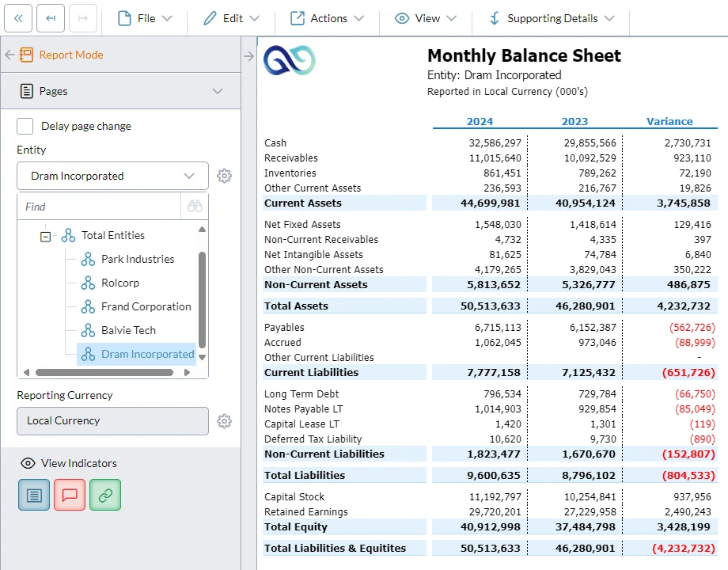The image size is (728, 570).
Task: Click the blue notes indicator icon
Action: point(32,495)
